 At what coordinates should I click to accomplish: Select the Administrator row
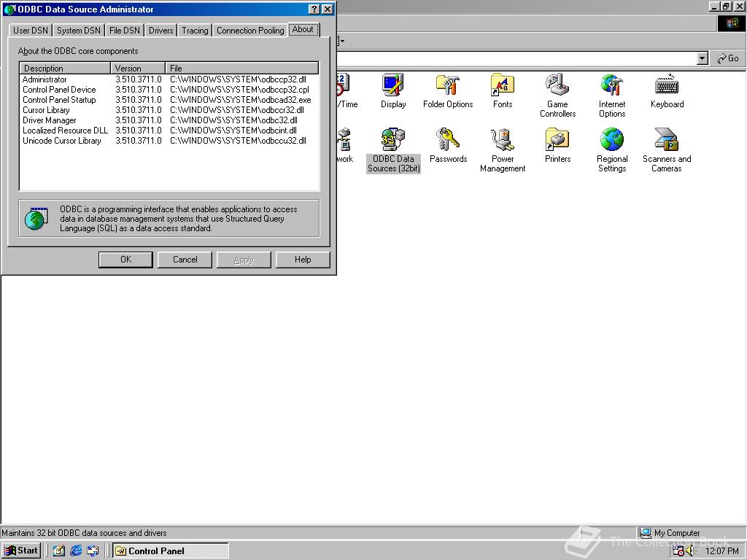point(169,79)
